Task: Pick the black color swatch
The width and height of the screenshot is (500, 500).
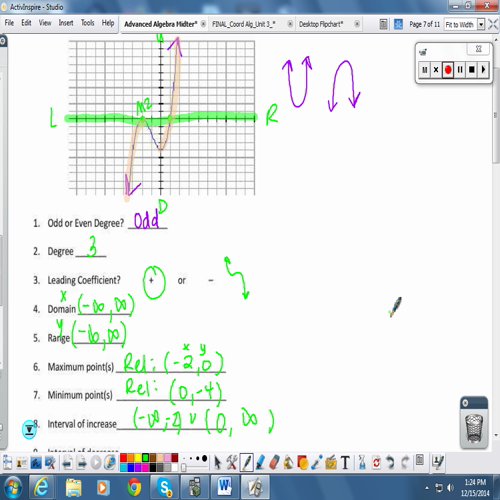Action: pyautogui.click(x=153, y=467)
